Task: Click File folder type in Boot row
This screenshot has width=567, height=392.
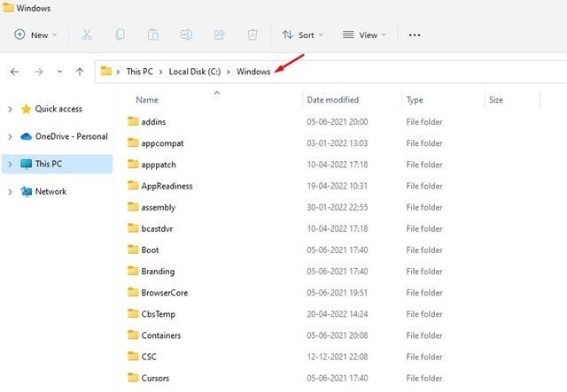Action: 424,250
